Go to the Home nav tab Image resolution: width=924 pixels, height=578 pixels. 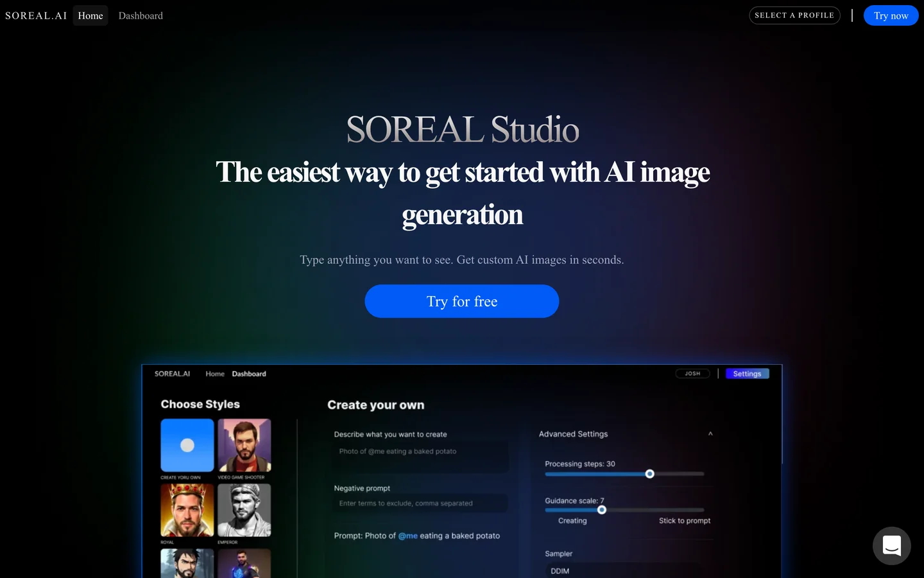[x=90, y=15]
